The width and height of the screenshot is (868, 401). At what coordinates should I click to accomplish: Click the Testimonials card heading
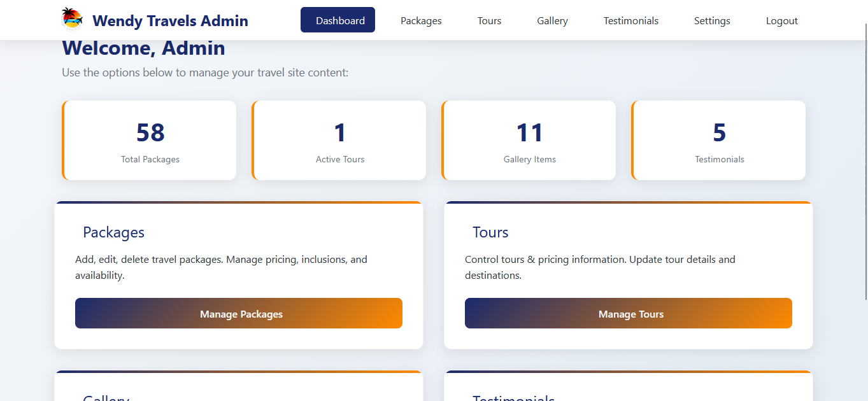pyautogui.click(x=513, y=397)
